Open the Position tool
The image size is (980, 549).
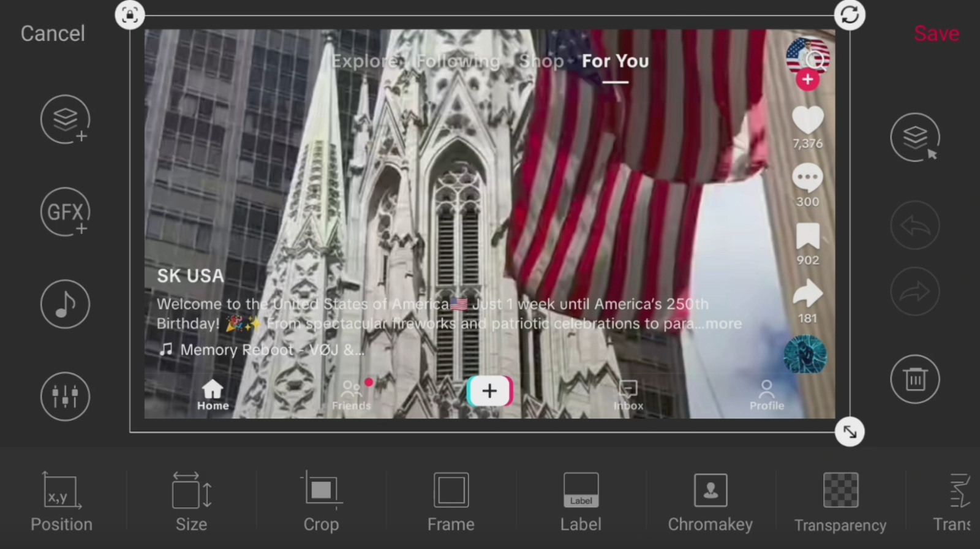click(x=61, y=502)
